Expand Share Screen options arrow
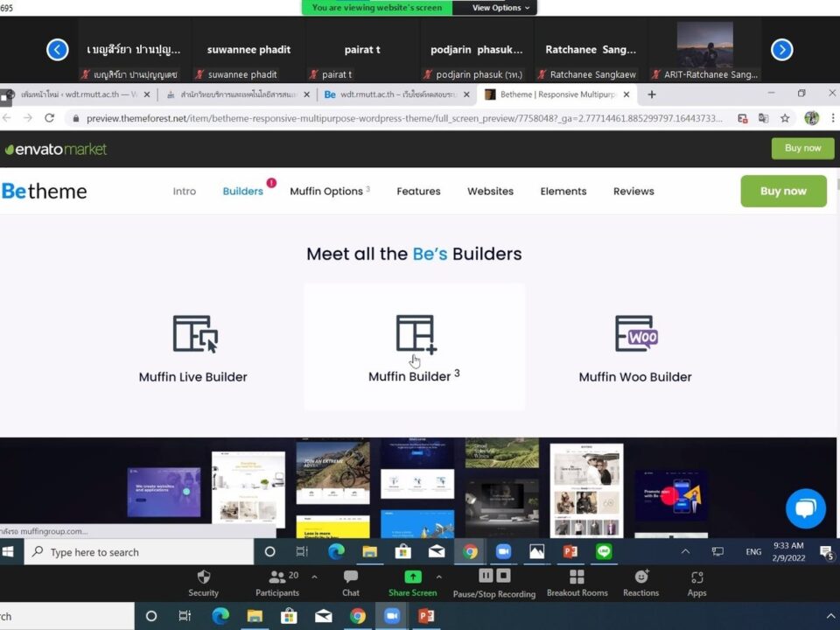840x630 pixels. pos(438,577)
